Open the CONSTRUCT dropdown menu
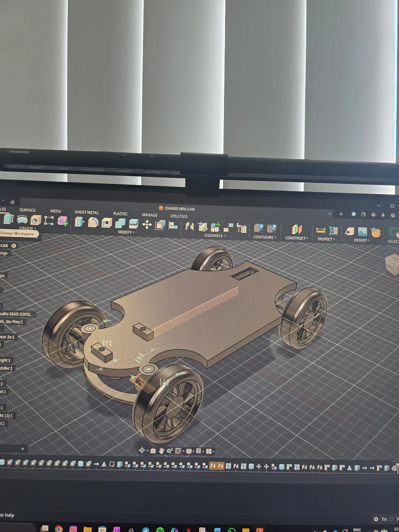Viewport: 399px width, 532px height. click(x=296, y=238)
